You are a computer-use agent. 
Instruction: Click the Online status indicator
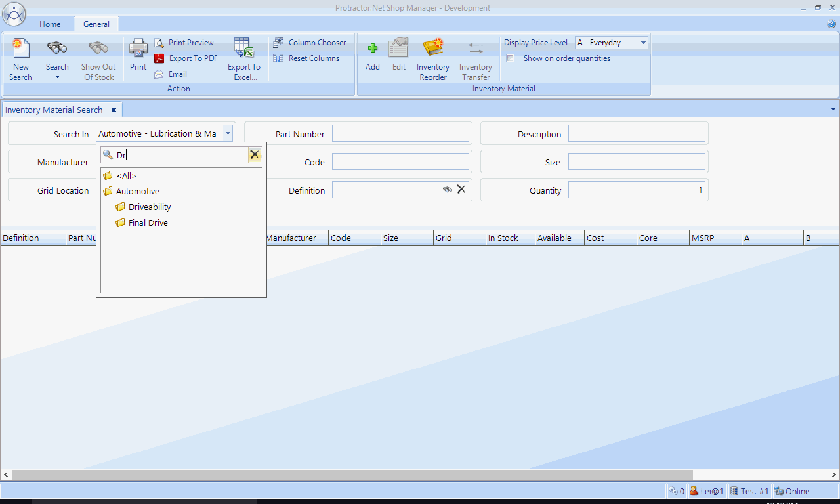pyautogui.click(x=791, y=491)
